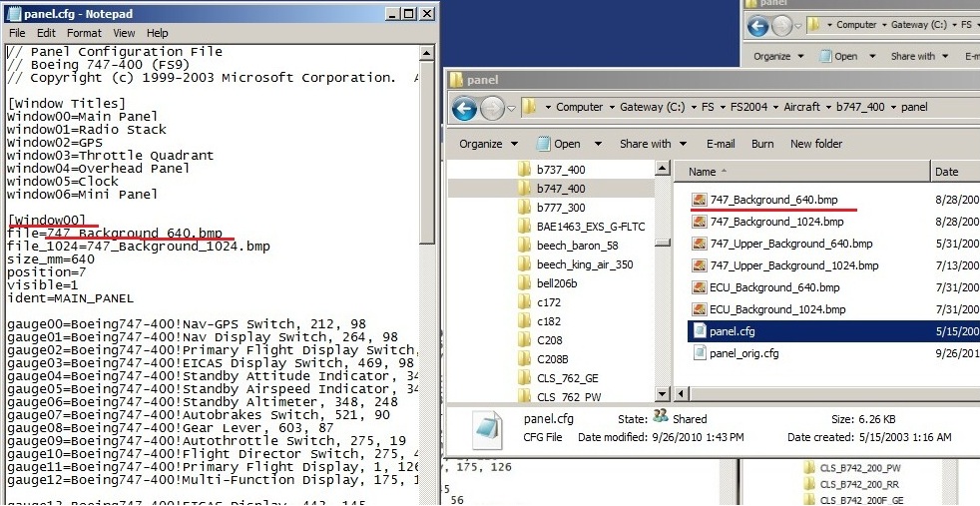Click Name column header to sort
Viewport: 980px width, 506px height.
(802, 172)
